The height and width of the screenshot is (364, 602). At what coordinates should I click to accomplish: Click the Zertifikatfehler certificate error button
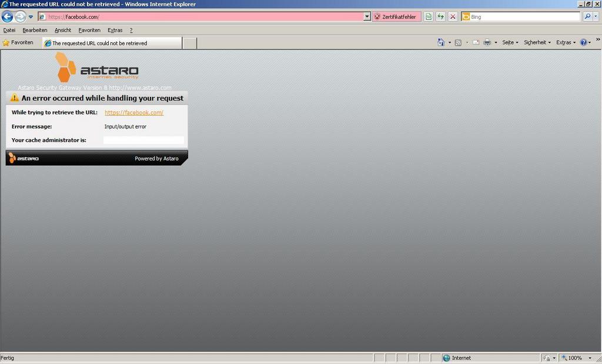396,16
